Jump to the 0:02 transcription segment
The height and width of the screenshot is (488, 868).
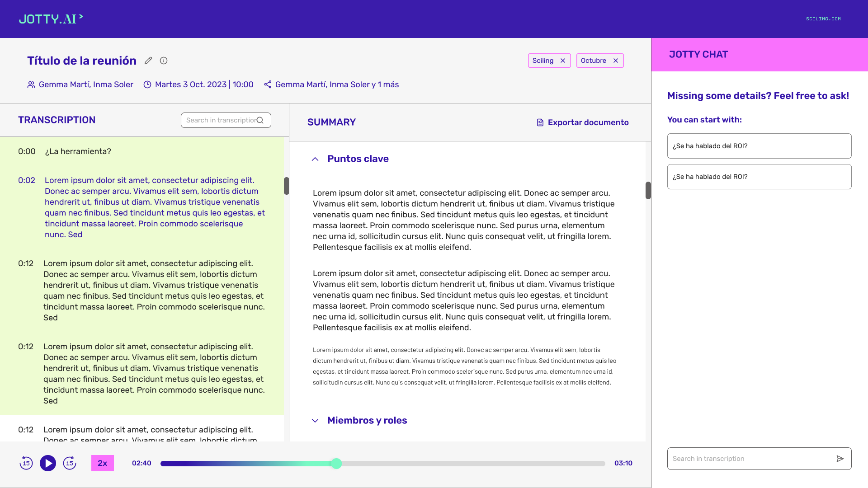coord(27,180)
